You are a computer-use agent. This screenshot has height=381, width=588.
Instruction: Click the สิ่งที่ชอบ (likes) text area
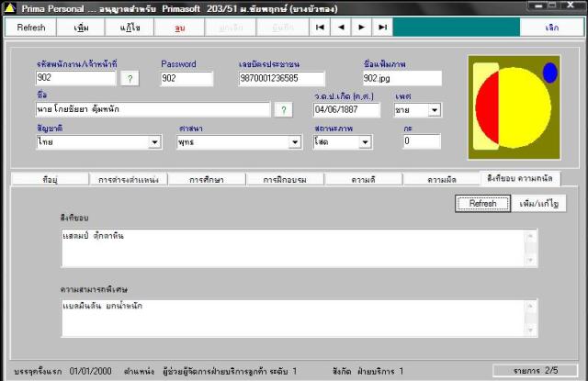pos(300,248)
